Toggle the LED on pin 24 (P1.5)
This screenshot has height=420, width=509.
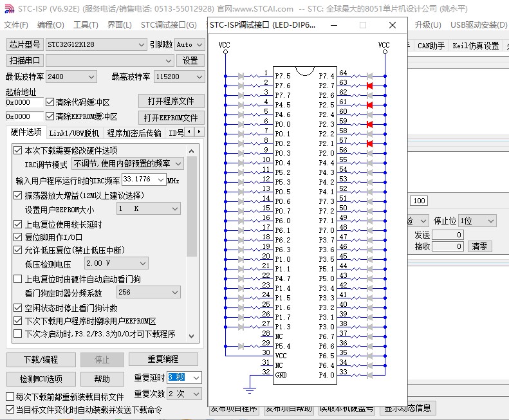coord(241,298)
